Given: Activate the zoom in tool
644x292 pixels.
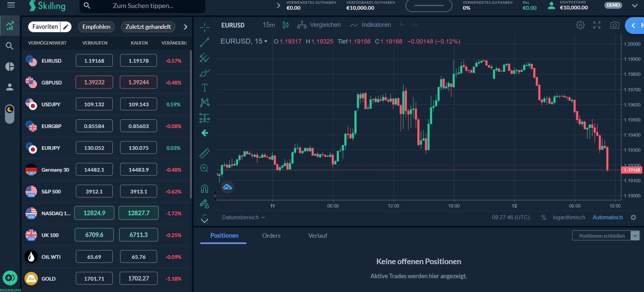Looking at the screenshot, I should [x=204, y=168].
